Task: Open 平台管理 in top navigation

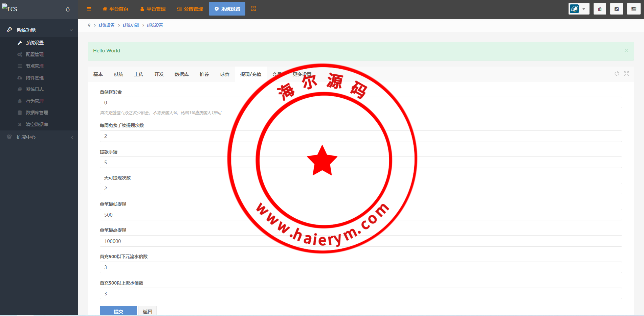Action: [x=153, y=9]
